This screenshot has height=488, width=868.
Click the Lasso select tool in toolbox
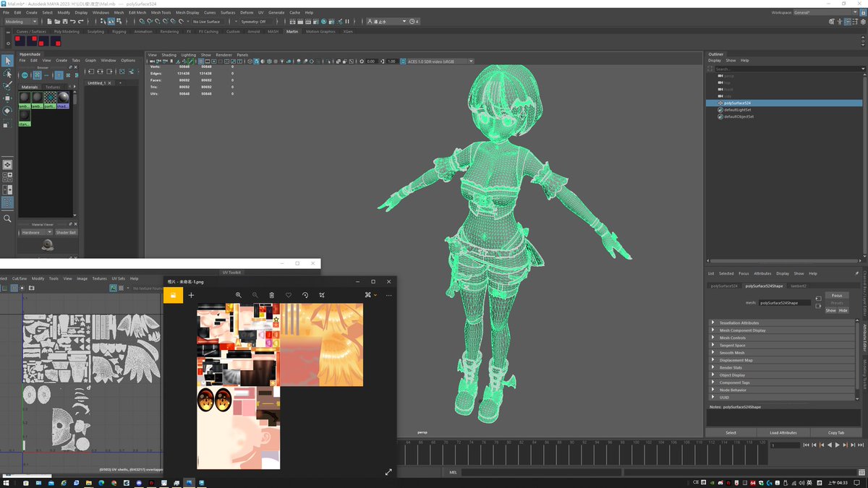tap(7, 74)
